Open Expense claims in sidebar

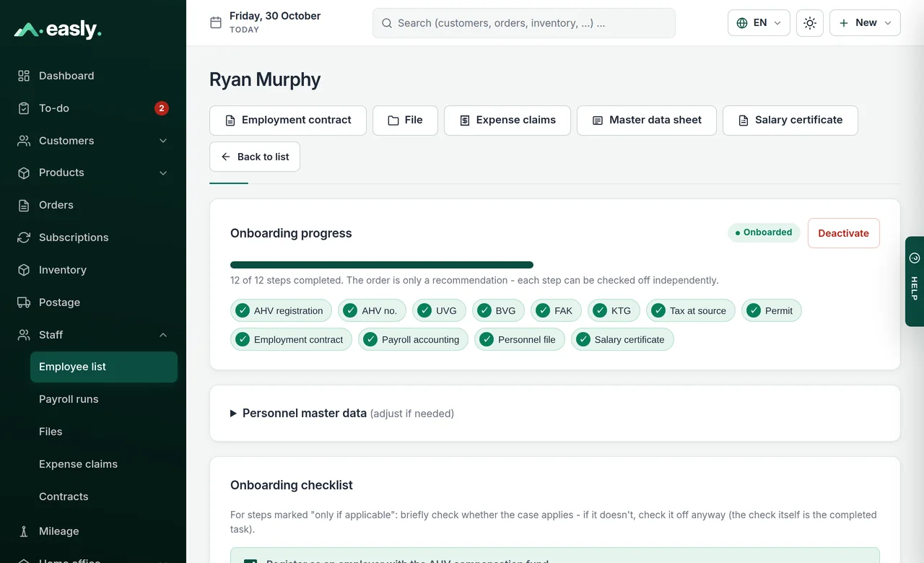click(104, 464)
